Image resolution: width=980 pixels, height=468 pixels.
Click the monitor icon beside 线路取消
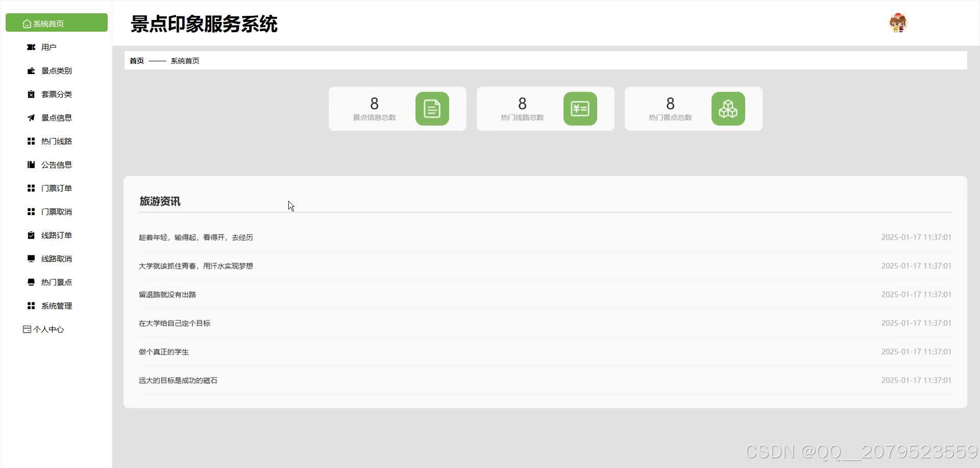pos(31,259)
